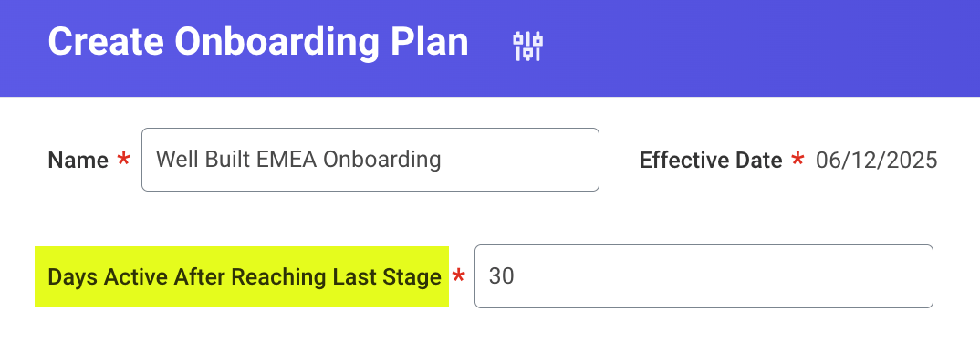The height and width of the screenshot is (343, 980).
Task: Click the month segment 06 of Effective Date
Action: click(x=828, y=160)
